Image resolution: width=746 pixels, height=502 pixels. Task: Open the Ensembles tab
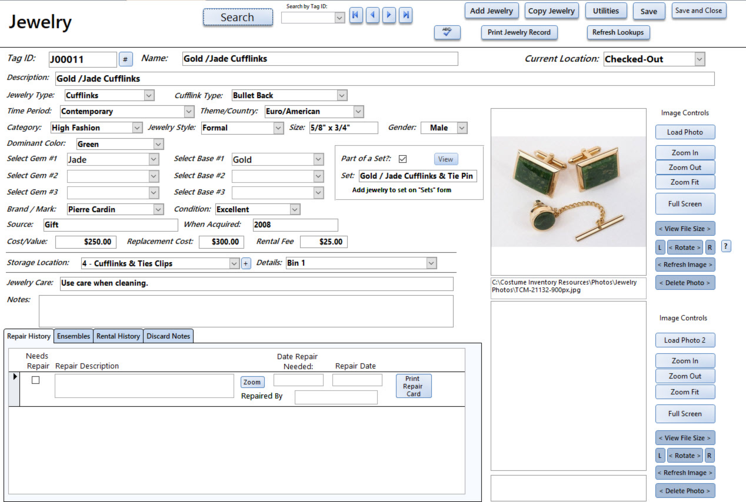[73, 336]
